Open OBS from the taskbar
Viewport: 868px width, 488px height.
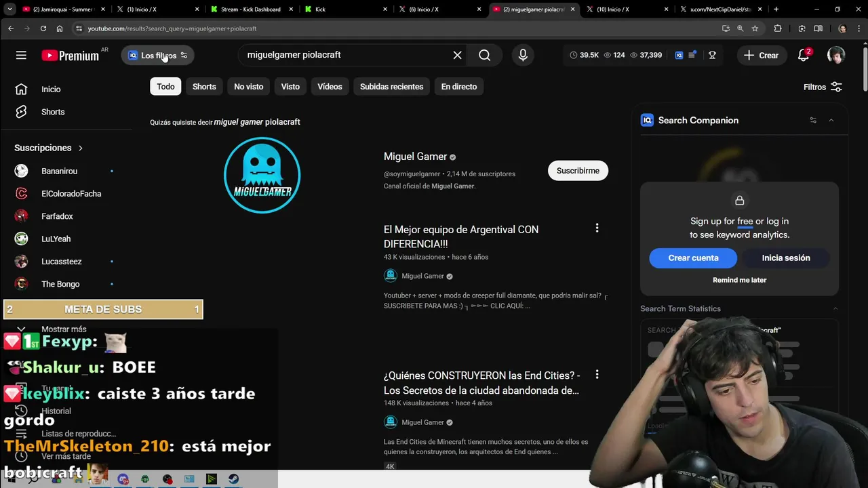coord(167,479)
